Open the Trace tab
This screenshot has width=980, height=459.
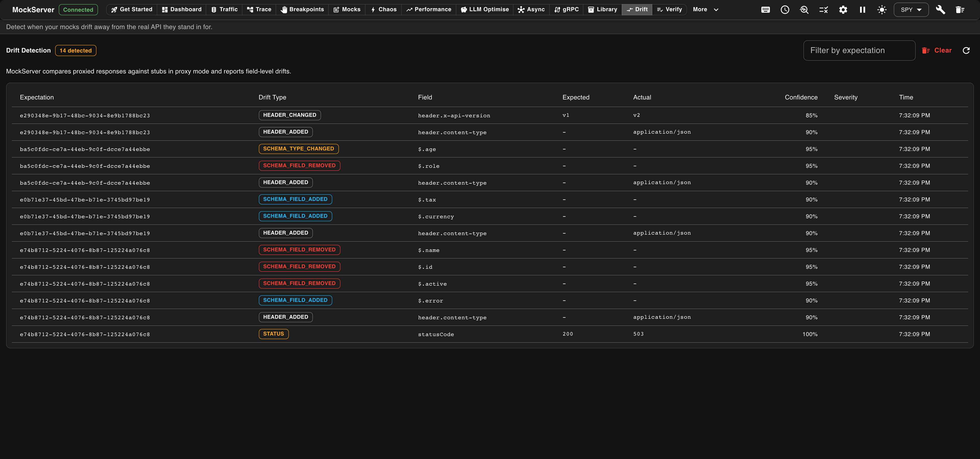[x=259, y=9]
